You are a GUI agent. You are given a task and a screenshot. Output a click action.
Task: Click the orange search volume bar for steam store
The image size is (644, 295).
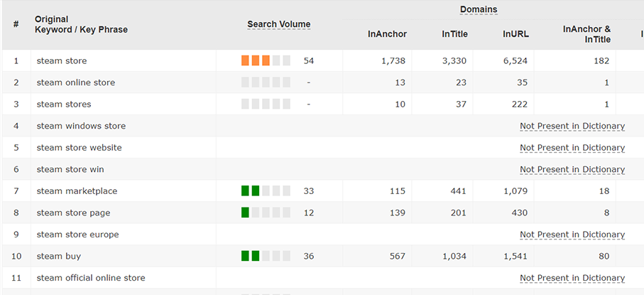(256, 60)
